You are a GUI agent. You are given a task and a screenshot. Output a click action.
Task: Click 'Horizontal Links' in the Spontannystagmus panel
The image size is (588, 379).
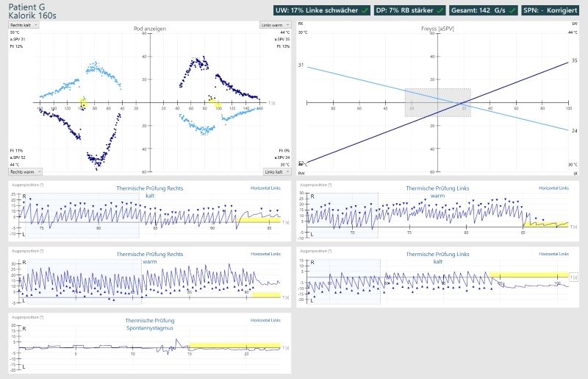coord(265,320)
